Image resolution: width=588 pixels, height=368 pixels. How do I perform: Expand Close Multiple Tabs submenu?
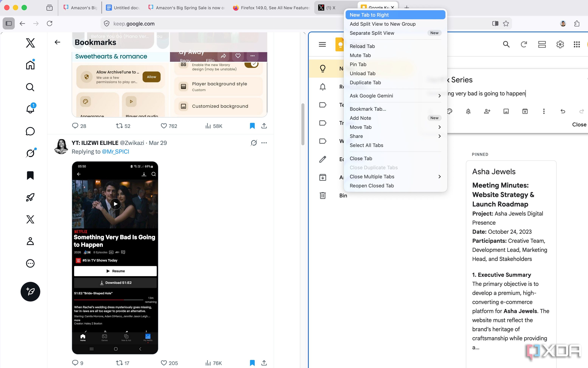395,176
